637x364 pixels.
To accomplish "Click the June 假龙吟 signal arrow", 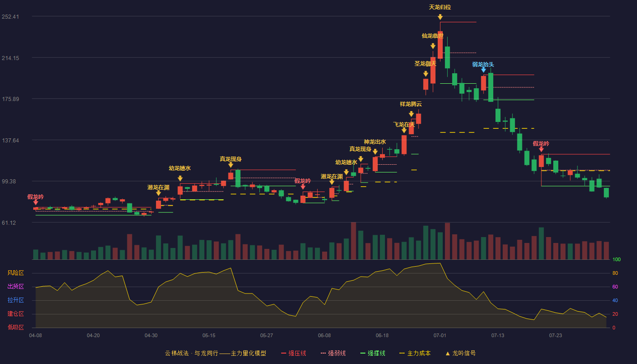I will [x=303, y=187].
